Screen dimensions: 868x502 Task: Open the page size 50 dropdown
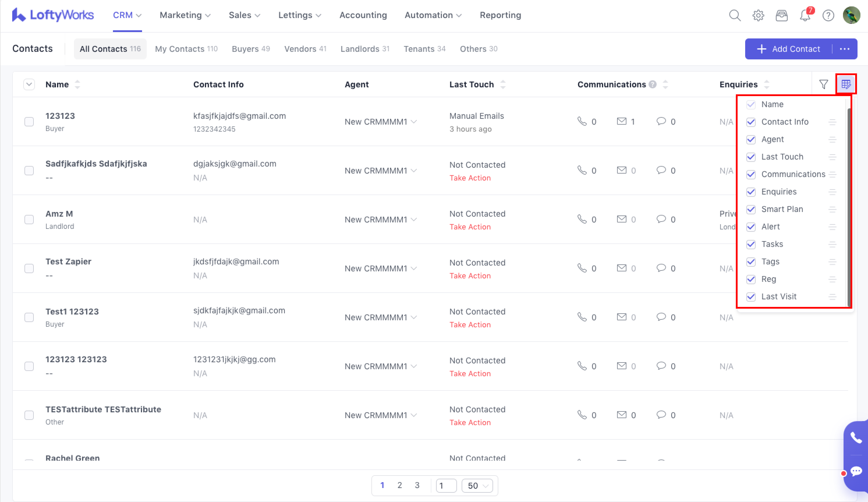pyautogui.click(x=477, y=486)
